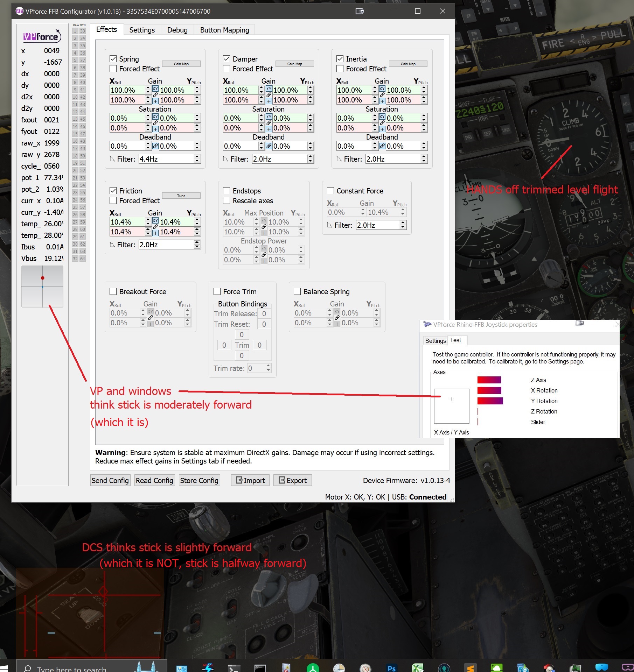Switch to the Effects tab
This screenshot has width=634, height=672.
tap(106, 29)
